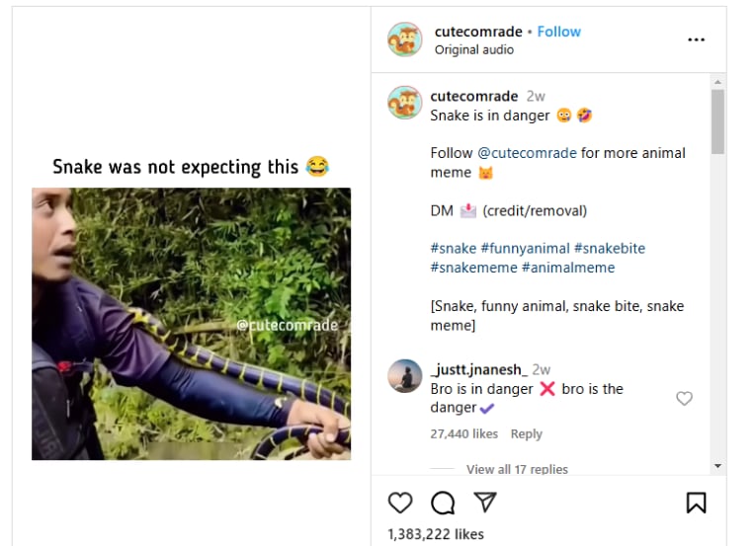
Task: Save the post with the bookmark icon
Action: coord(696,503)
